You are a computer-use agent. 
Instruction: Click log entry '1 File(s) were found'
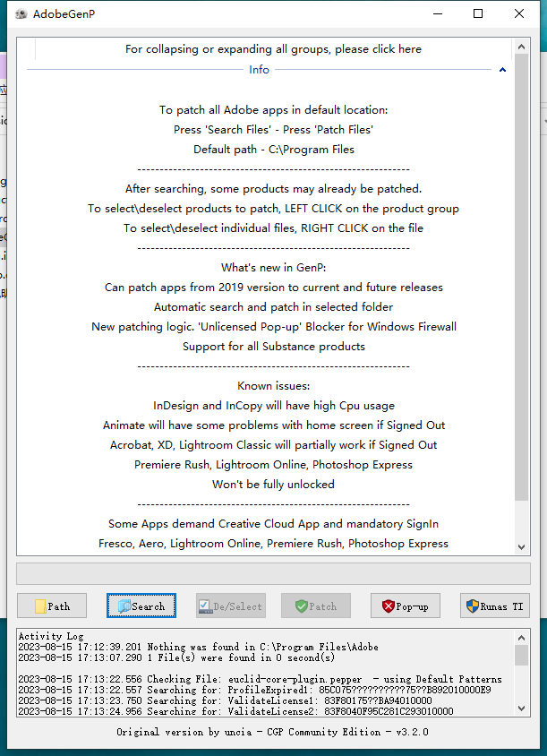coord(176,657)
